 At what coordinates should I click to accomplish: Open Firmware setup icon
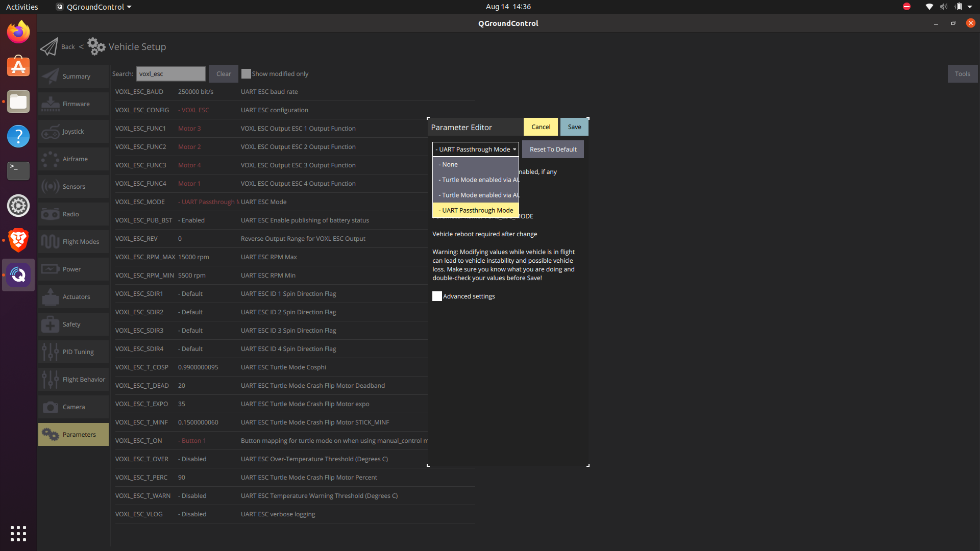(50, 104)
